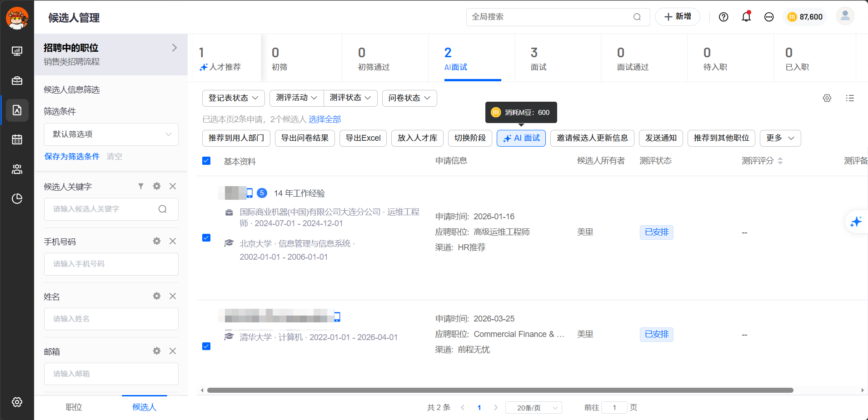Click the 选择全部 link
The image size is (868, 420).
(x=324, y=119)
